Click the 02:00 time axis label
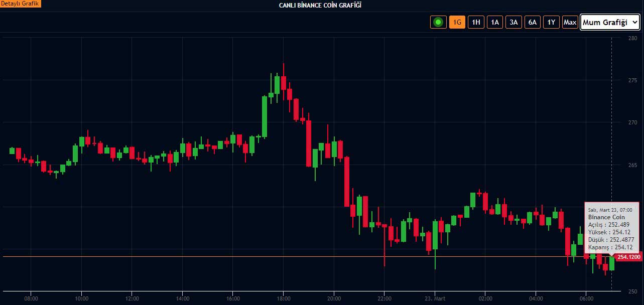The height and width of the screenshot is (305, 644). pyautogui.click(x=485, y=298)
